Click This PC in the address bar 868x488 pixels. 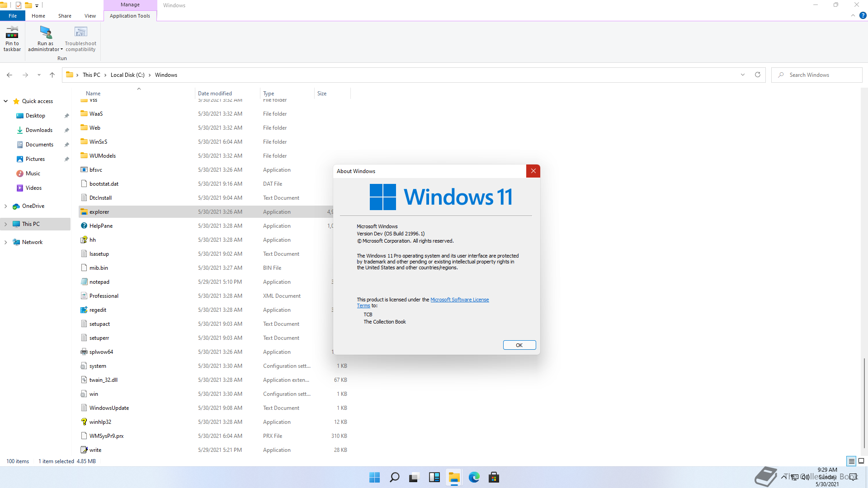click(91, 75)
